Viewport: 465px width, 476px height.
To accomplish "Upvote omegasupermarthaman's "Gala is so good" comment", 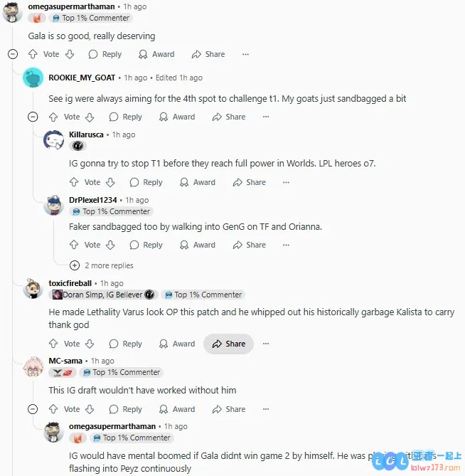I will (x=33, y=54).
